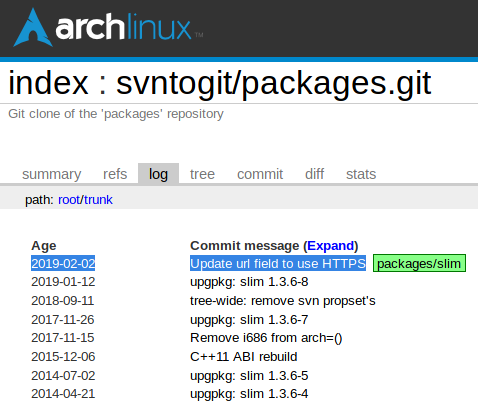478x406 pixels.
Task: Click the index link in page title
Action: [x=48, y=83]
